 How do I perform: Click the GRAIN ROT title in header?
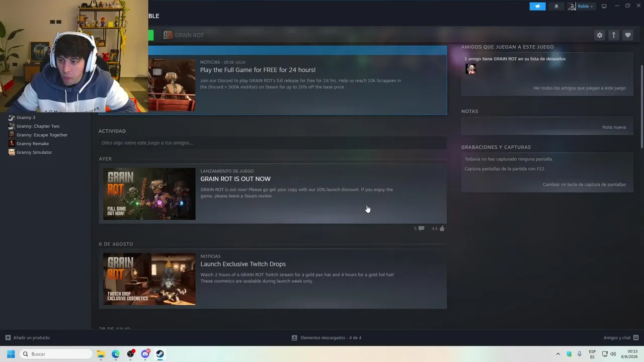pos(189,35)
